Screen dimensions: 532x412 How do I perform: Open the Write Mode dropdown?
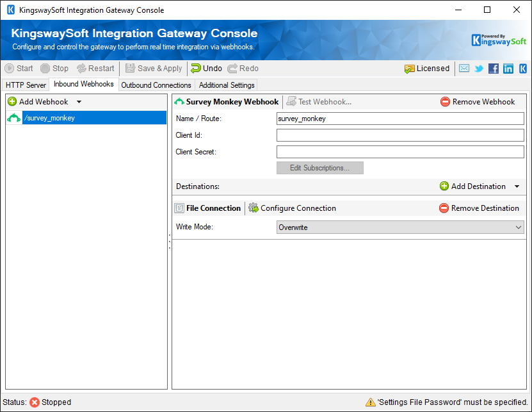point(400,227)
